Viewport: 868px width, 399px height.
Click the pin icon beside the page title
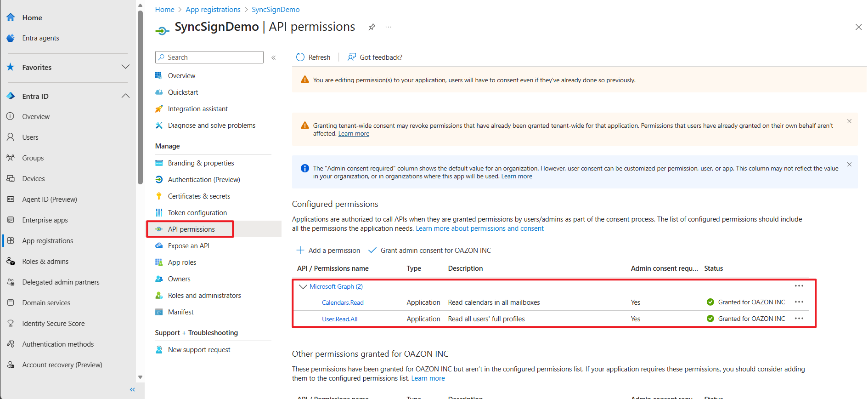372,27
